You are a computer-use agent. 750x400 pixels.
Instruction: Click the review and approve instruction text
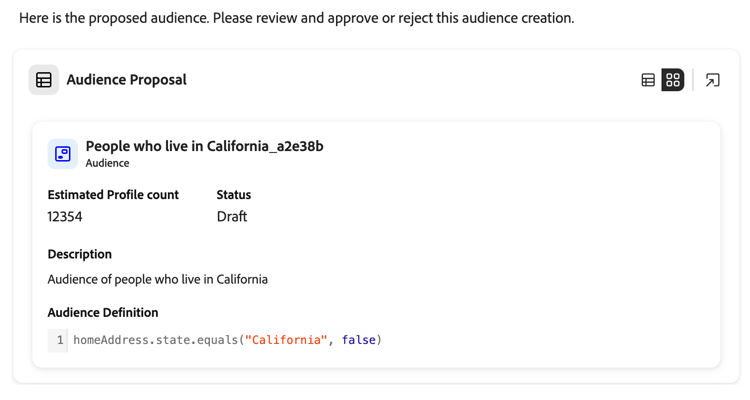[x=296, y=18]
